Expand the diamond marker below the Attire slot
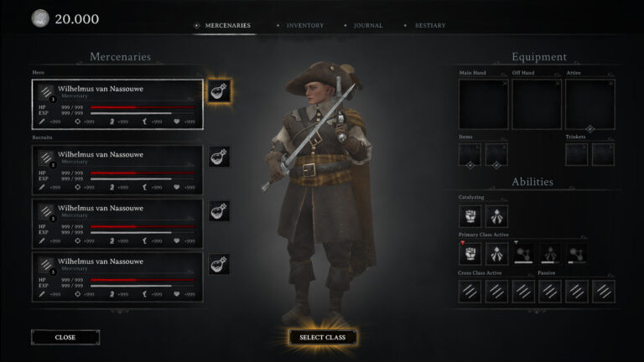 point(590,129)
